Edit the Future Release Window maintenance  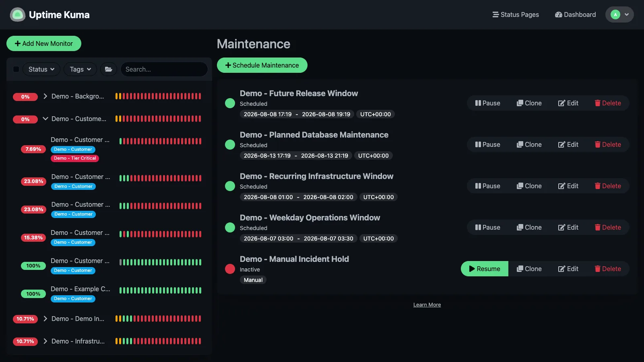coord(568,103)
